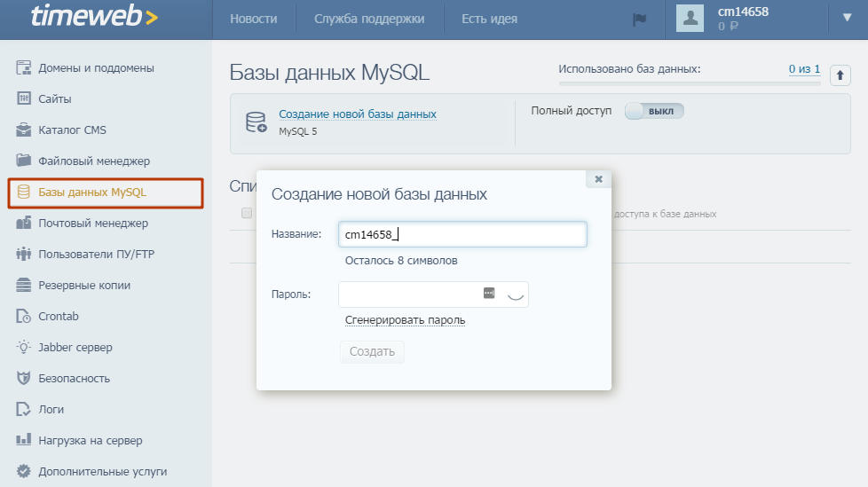Image resolution: width=868 pixels, height=487 pixels.
Task: Close the database creation dialog
Action: 598,179
